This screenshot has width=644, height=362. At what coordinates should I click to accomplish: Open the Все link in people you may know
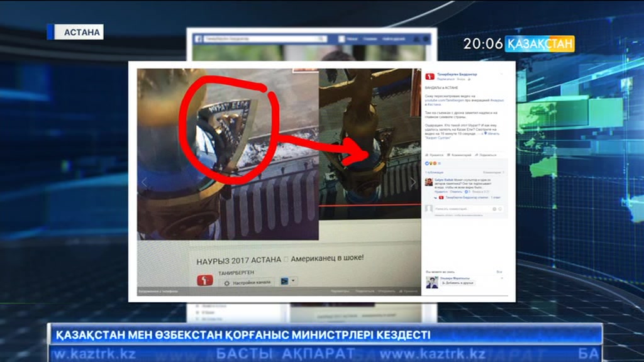[x=499, y=271]
